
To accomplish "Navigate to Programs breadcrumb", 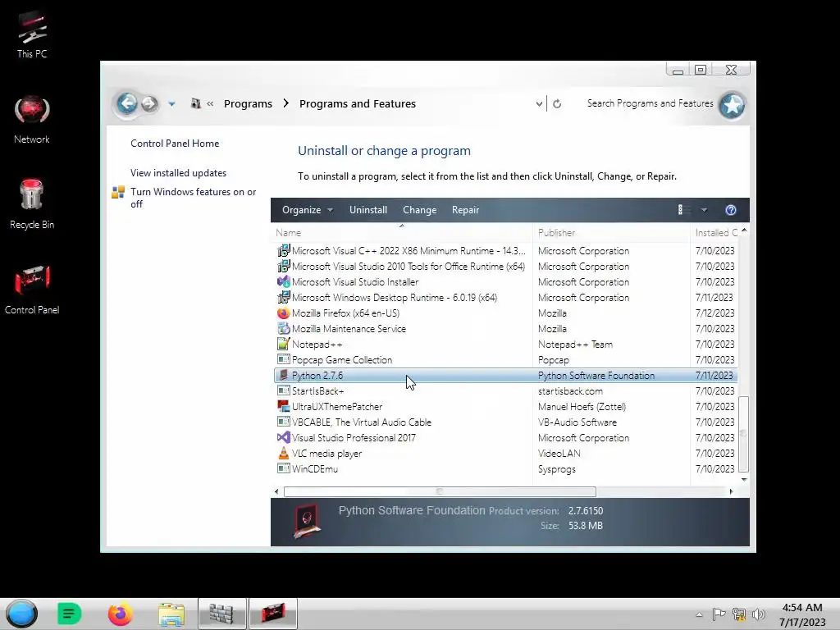I will click(248, 104).
